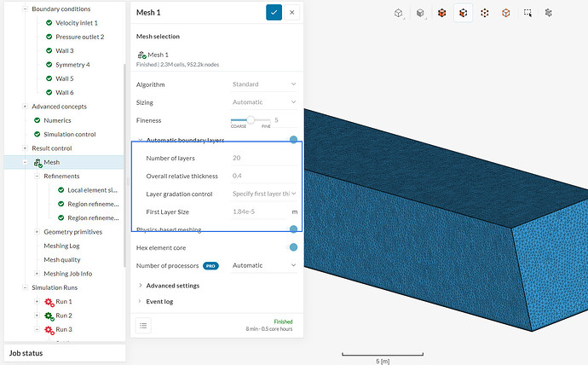Click the Run 3 failed status gear icon
Image resolution: width=588 pixels, height=365 pixels.
click(x=49, y=330)
